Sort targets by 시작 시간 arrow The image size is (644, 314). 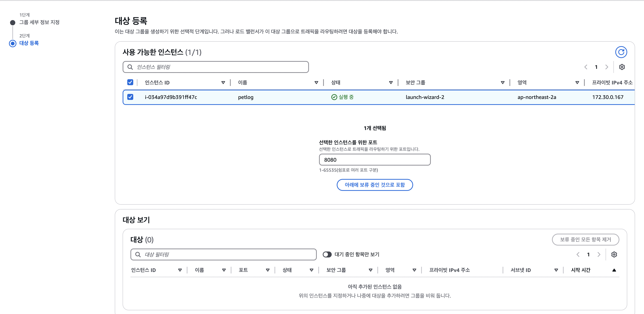[614, 270]
